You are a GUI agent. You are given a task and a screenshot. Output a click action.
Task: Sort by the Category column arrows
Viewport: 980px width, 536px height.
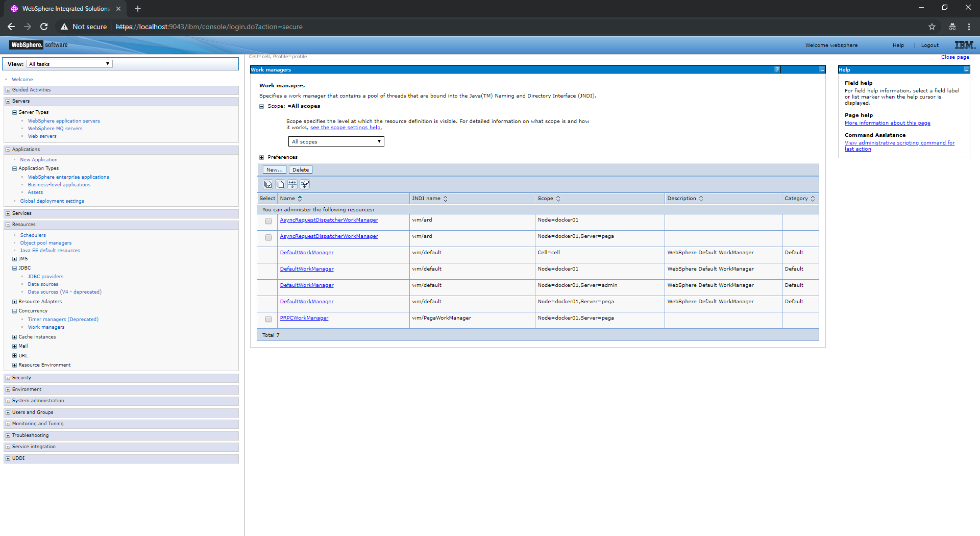pyautogui.click(x=813, y=199)
